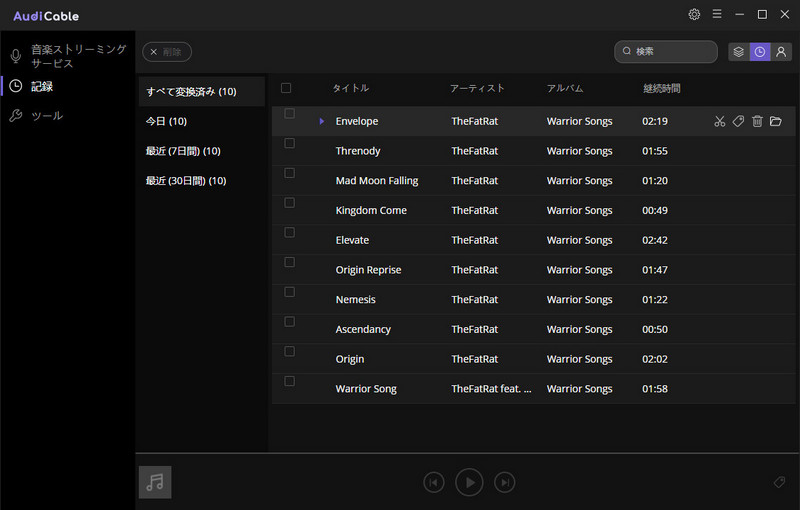Switch to the layers (all converted) view icon

[738, 52]
